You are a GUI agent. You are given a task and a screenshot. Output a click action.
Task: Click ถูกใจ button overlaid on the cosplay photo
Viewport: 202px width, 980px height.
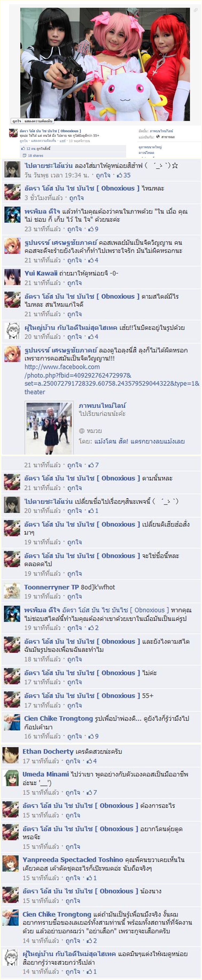pos(17,121)
